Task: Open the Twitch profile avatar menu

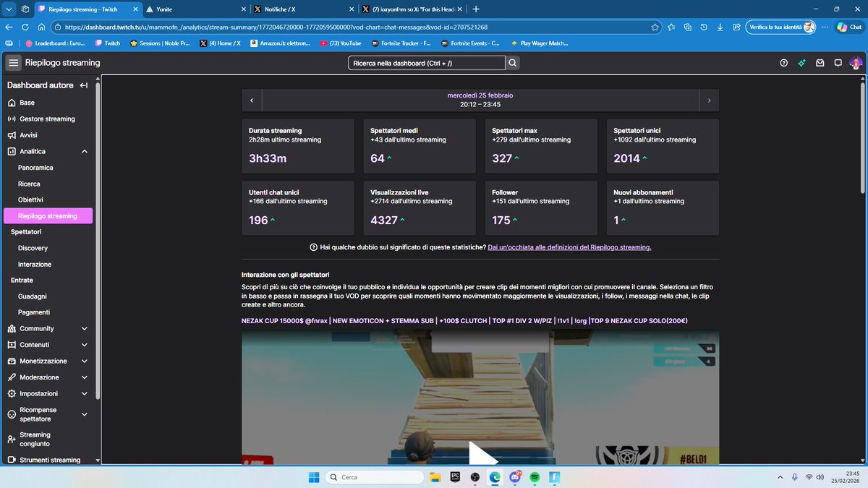Action: coord(856,63)
